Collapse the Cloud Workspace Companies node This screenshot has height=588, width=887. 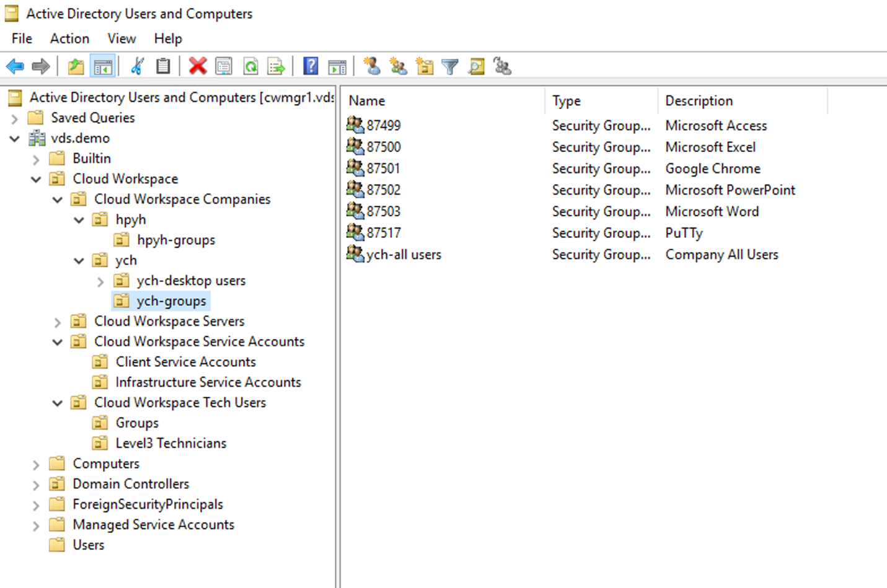58,200
